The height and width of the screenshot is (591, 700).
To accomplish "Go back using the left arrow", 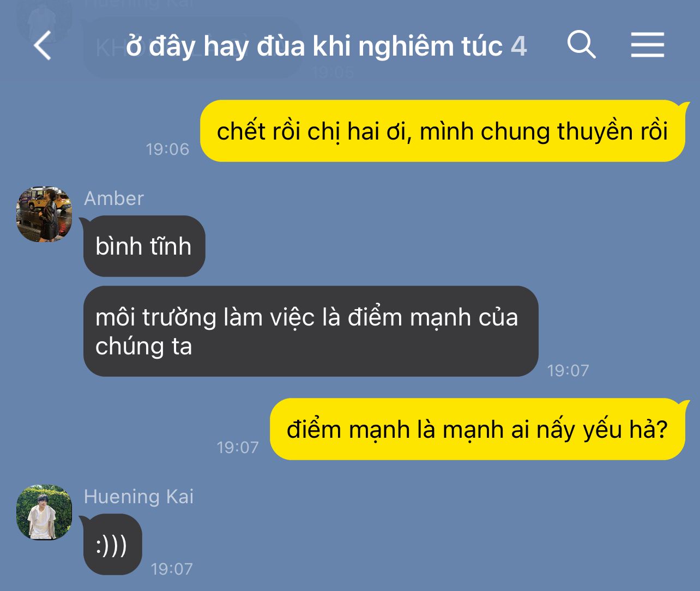I will pyautogui.click(x=43, y=45).
